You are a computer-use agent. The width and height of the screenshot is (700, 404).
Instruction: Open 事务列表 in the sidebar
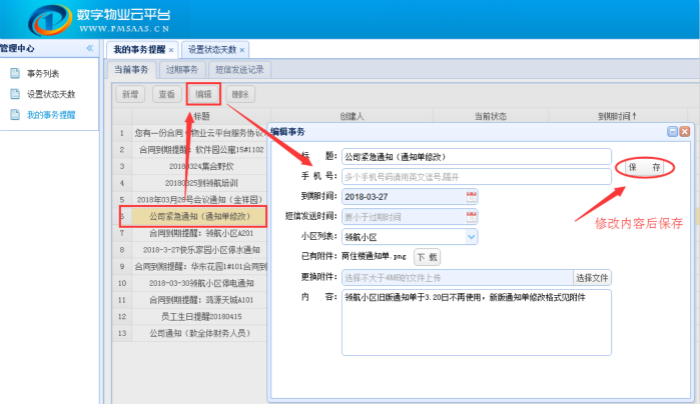[43, 74]
